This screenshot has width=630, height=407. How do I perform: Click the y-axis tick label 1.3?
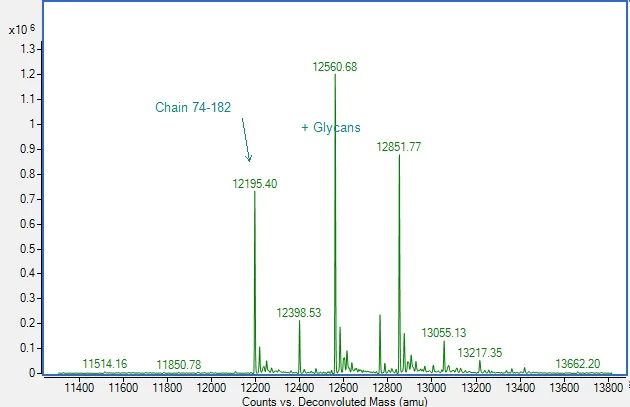28,49
